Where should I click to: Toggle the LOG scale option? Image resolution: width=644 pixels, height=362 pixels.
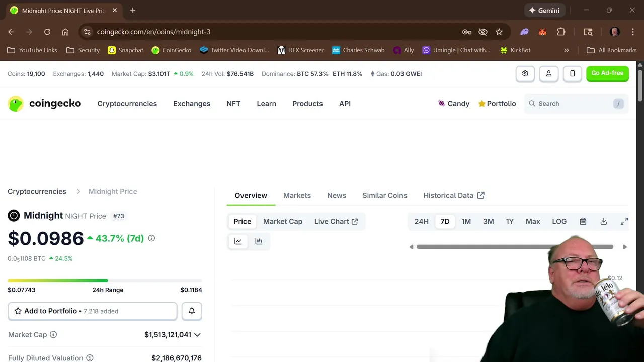(559, 221)
